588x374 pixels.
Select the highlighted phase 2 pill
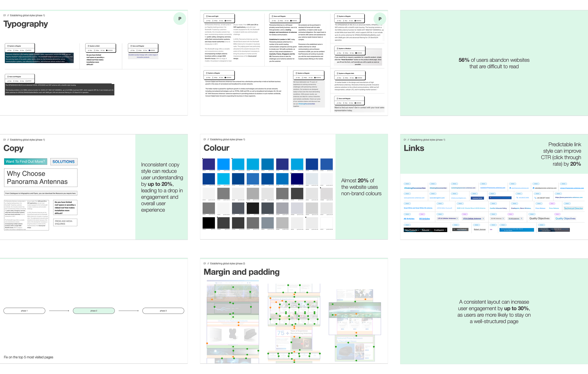[x=94, y=311]
